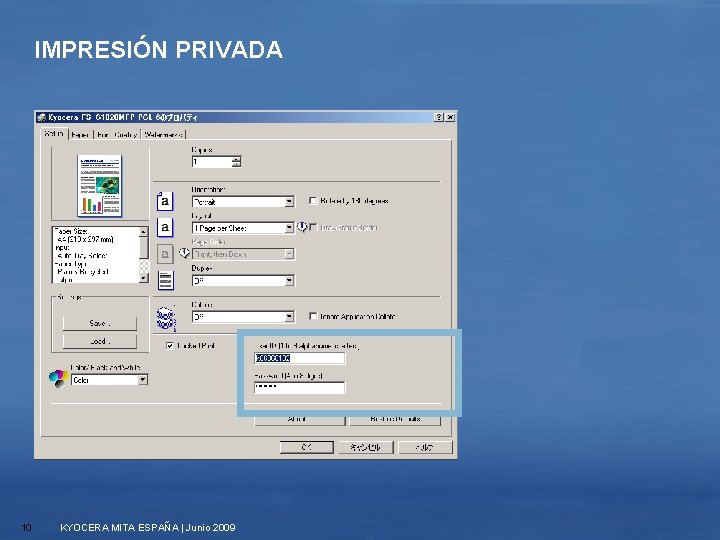This screenshot has width=720, height=540.
Task: Click the layout page icon beside Layout
Action: pyautogui.click(x=165, y=227)
